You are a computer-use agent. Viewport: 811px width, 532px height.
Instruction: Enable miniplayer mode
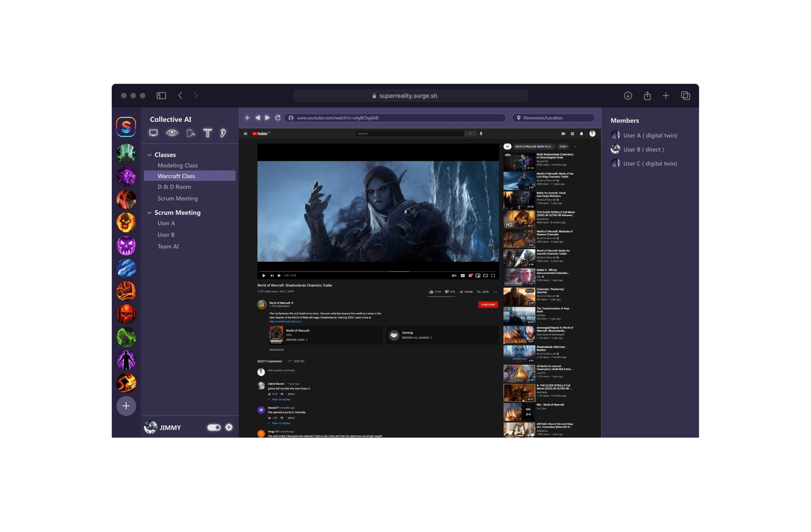(x=478, y=276)
